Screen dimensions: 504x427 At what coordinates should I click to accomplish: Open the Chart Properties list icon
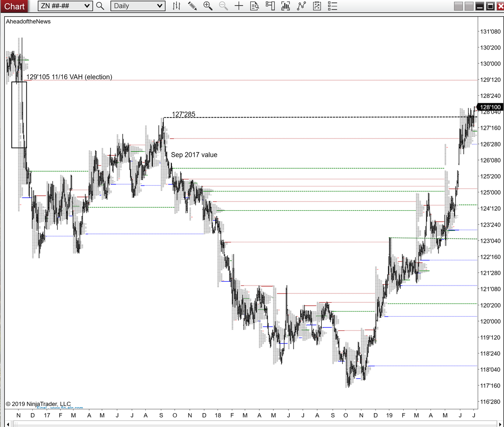332,6
